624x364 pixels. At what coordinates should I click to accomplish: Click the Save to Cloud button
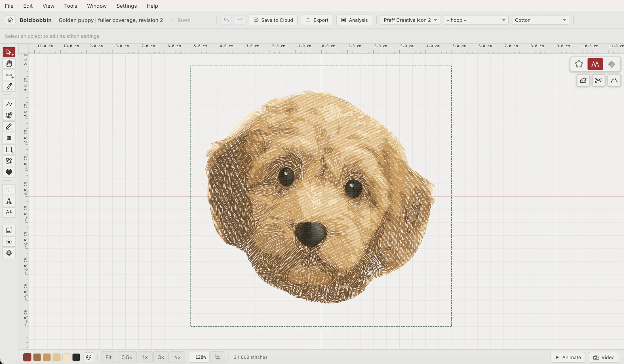tap(273, 20)
